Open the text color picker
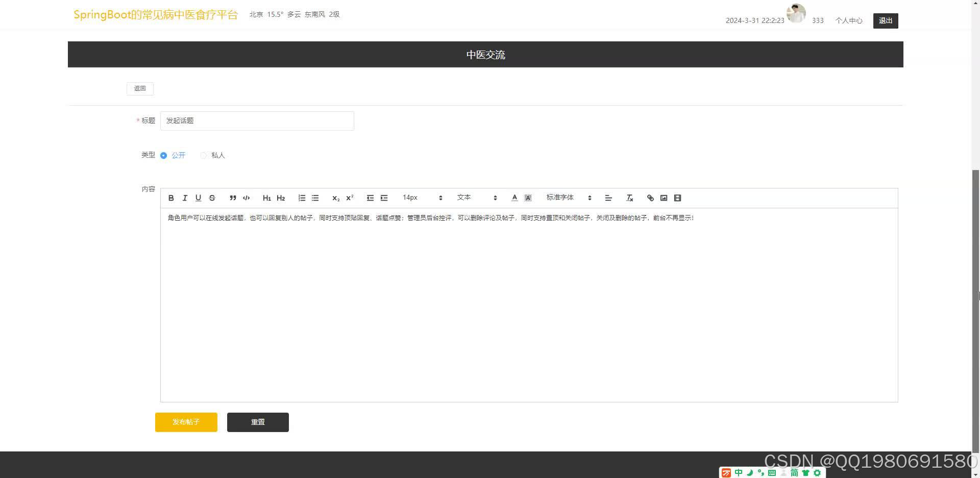980x478 pixels. (x=514, y=198)
